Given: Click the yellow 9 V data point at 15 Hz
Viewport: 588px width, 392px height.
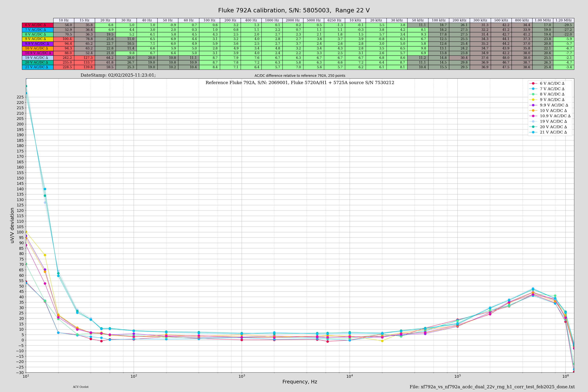Looking at the screenshot, I should [x=45, y=255].
